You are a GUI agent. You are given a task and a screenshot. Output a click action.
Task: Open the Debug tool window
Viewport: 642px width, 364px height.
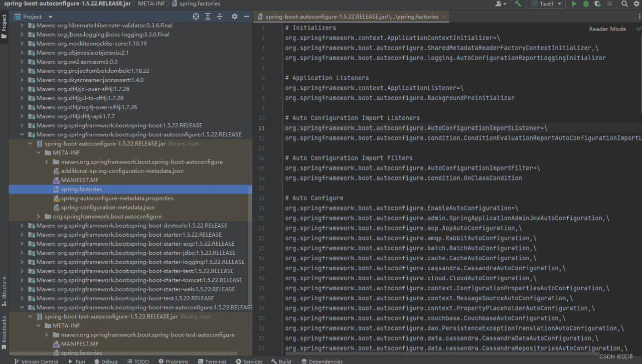[x=105, y=361]
